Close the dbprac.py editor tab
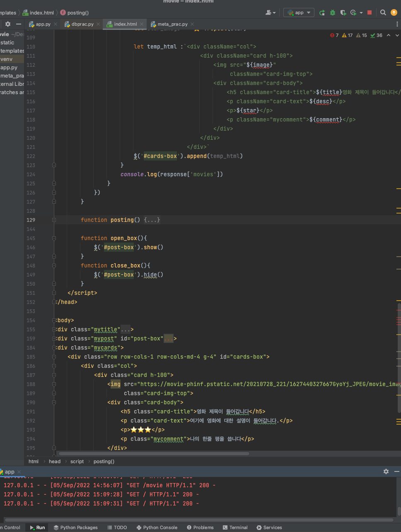This screenshot has height=532, width=401. [99, 24]
